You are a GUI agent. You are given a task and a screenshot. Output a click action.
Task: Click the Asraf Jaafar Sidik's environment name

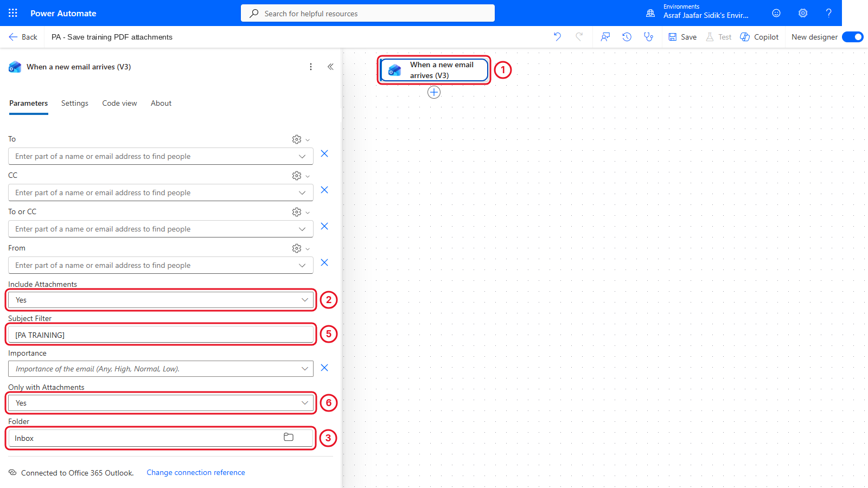[x=706, y=16]
